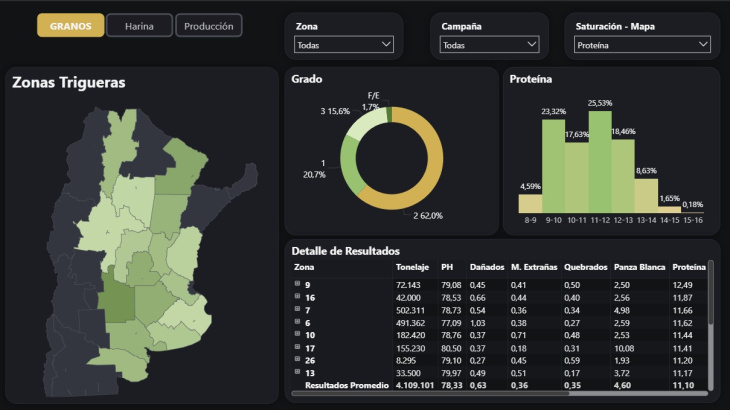This screenshot has width=730, height=410.
Task: Click the 11-12 protein histogram bar
Action: [x=600, y=160]
